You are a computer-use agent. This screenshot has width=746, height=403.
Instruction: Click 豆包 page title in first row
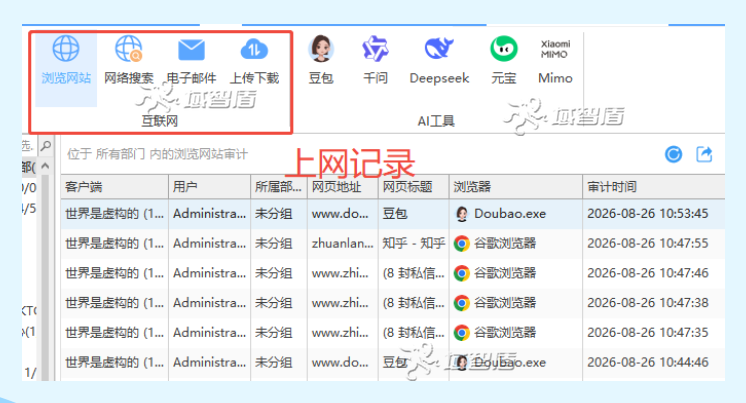point(395,214)
